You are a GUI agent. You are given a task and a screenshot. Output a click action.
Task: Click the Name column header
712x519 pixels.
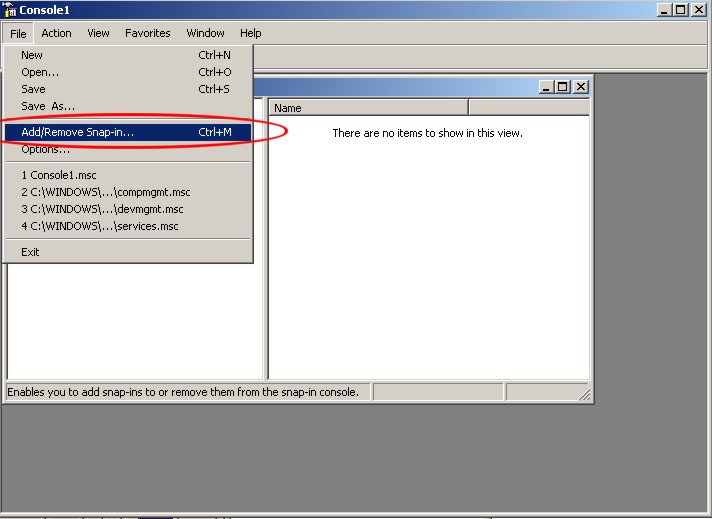click(x=368, y=108)
